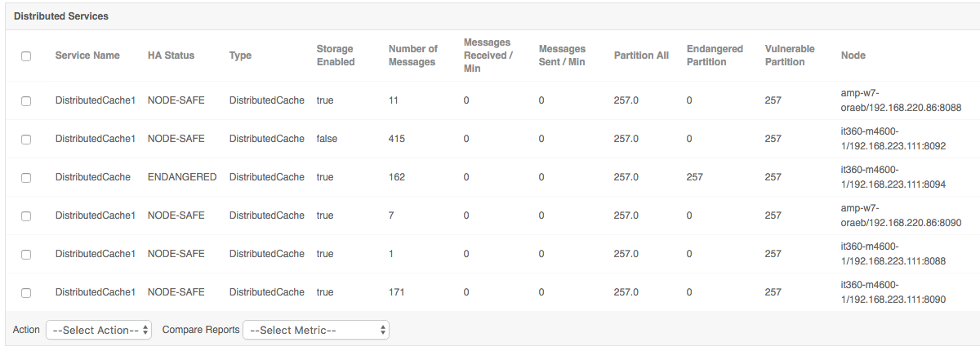Click the 162 messages count value
Image resolution: width=980 pixels, height=360 pixels.
[397, 177]
